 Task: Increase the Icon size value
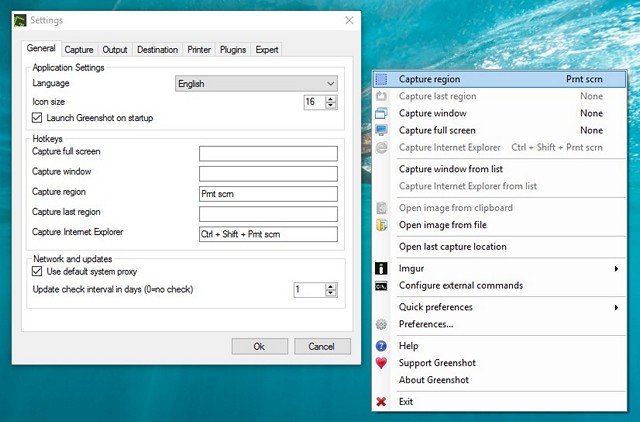[331, 99]
